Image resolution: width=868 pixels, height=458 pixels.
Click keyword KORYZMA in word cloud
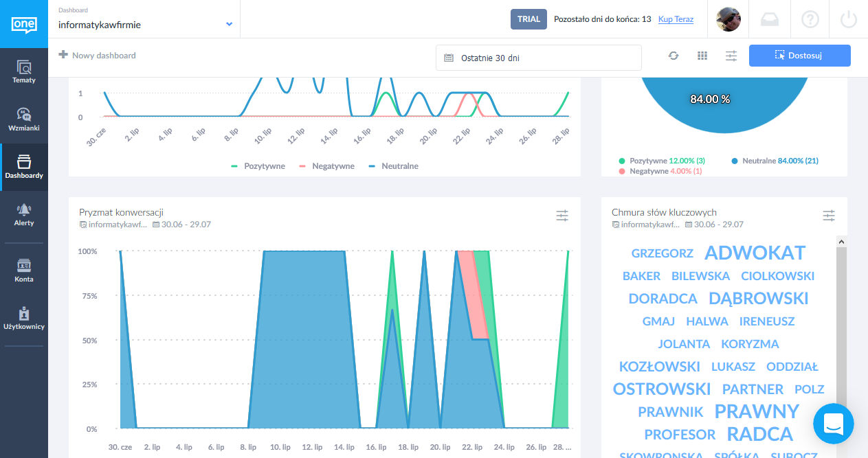[x=750, y=344]
